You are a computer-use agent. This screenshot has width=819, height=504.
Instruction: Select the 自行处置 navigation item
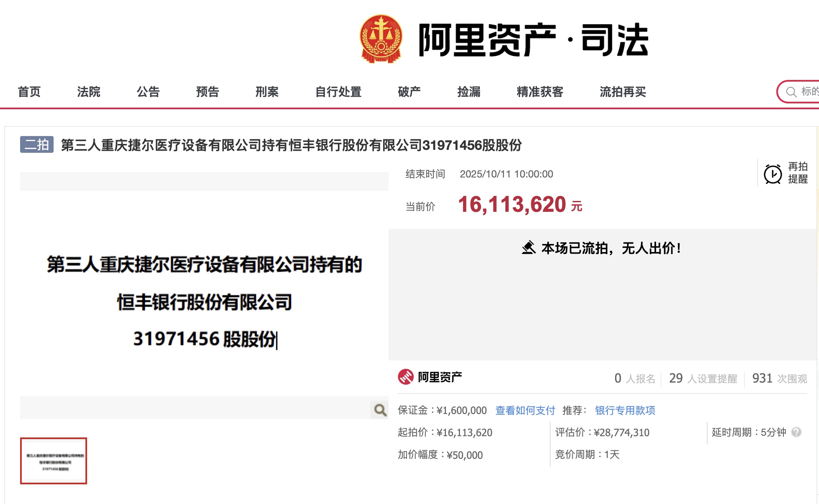pyautogui.click(x=338, y=92)
